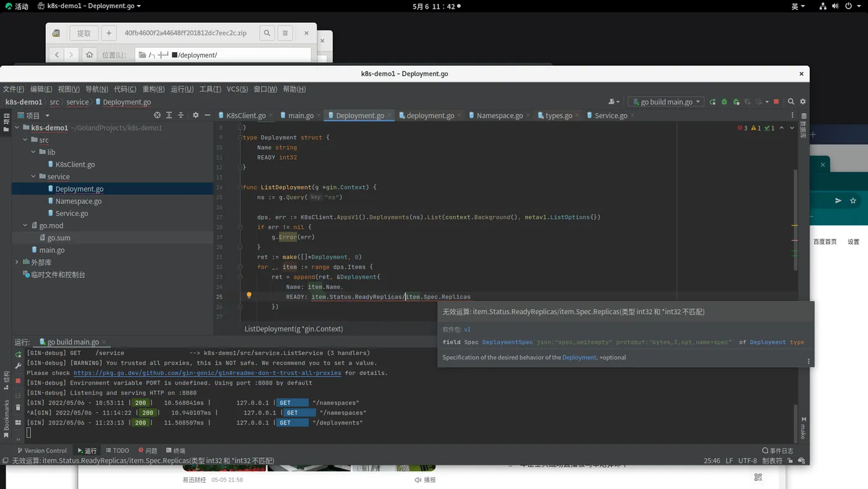Click the volume icon in the system tray
This screenshot has width=868, height=489.
836,6
